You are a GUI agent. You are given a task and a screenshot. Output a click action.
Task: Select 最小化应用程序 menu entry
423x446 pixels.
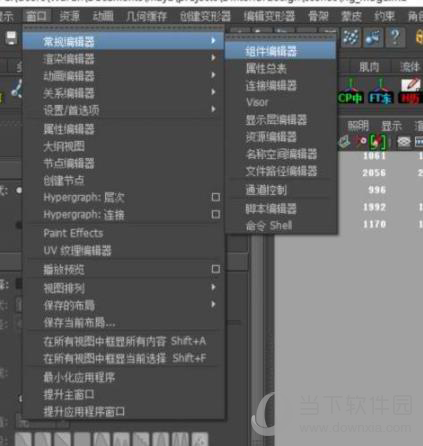(123, 377)
